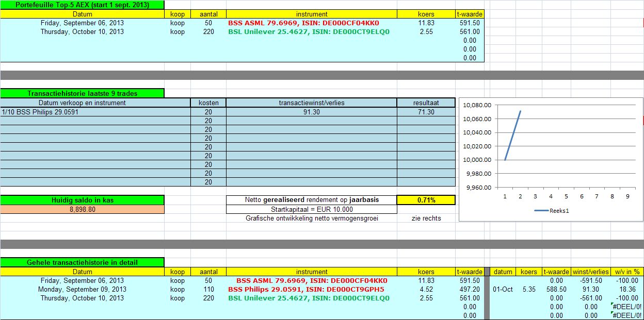Select the Portefeuille Top-5 AEX title cell
The height and width of the screenshot is (320, 644).
[82, 5]
